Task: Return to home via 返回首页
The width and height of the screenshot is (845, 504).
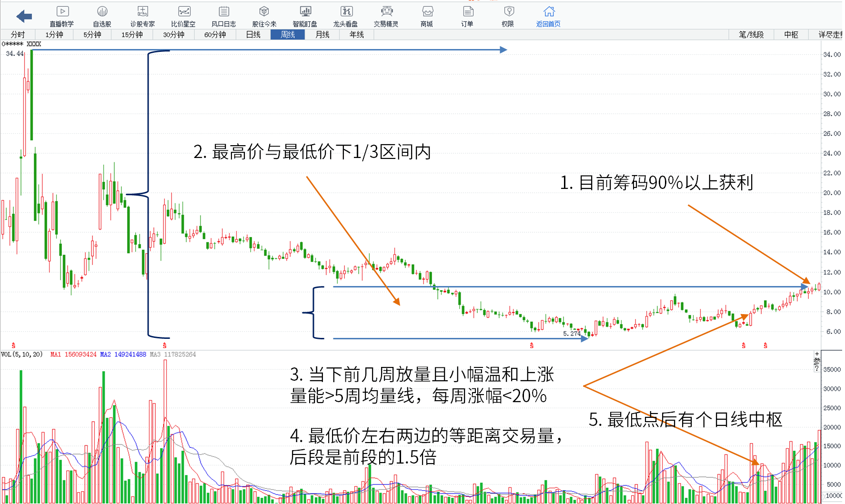Action: [548, 16]
